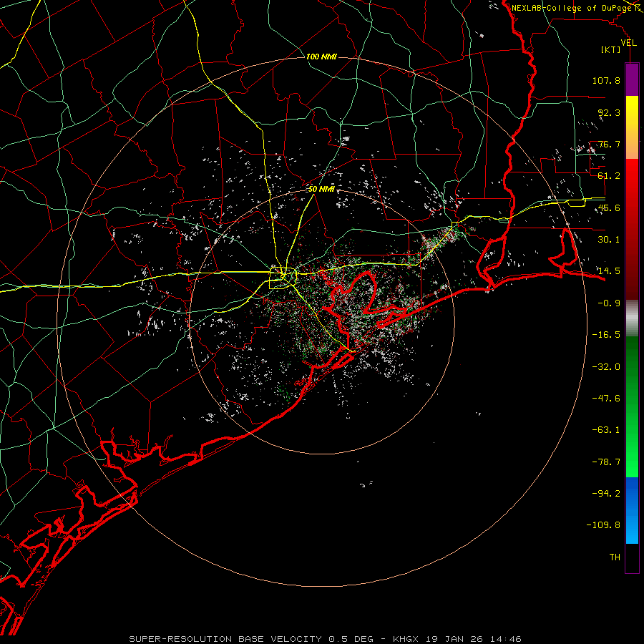Click the 30.1 velocity scale value

click(x=609, y=240)
